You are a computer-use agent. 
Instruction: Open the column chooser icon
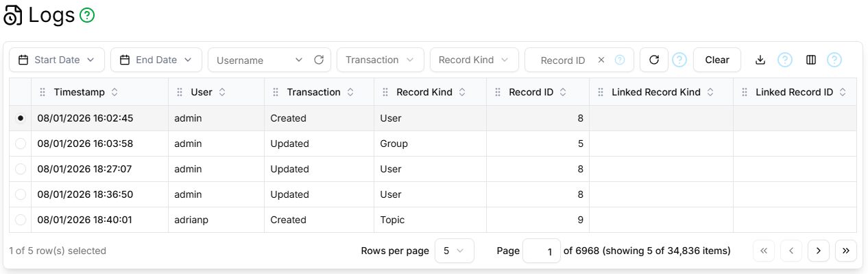pyautogui.click(x=811, y=60)
